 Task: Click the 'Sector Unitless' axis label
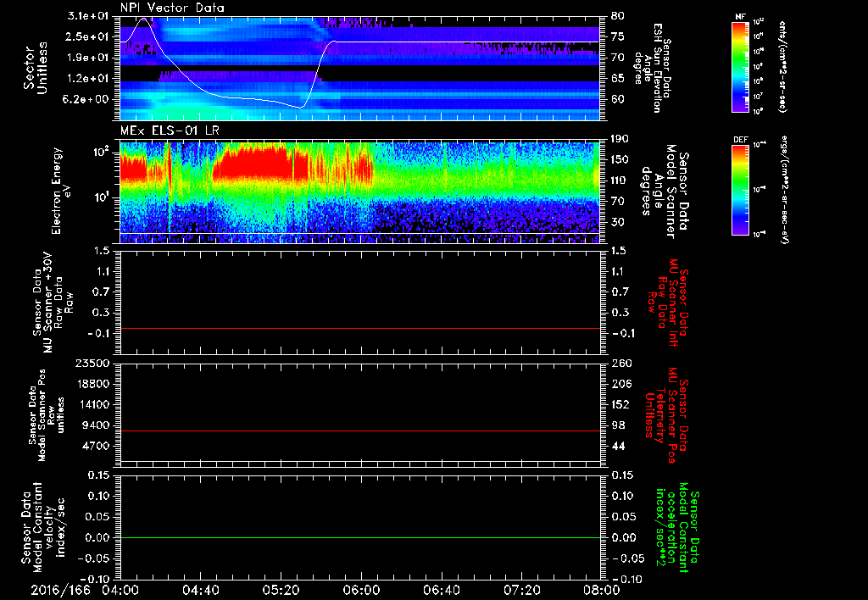coord(36,68)
